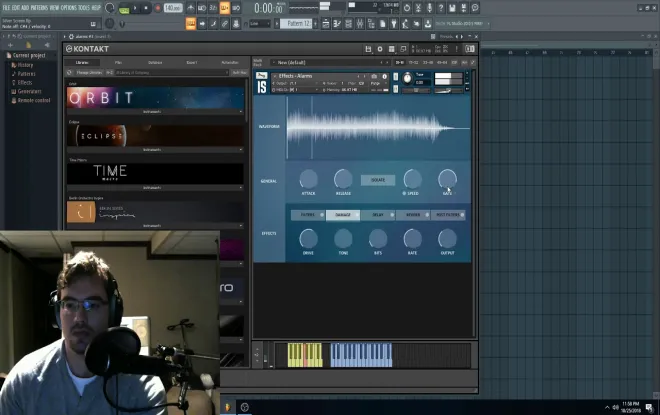Click the microphone recording icon
The width and height of the screenshot is (660, 415).
[x=429, y=8]
